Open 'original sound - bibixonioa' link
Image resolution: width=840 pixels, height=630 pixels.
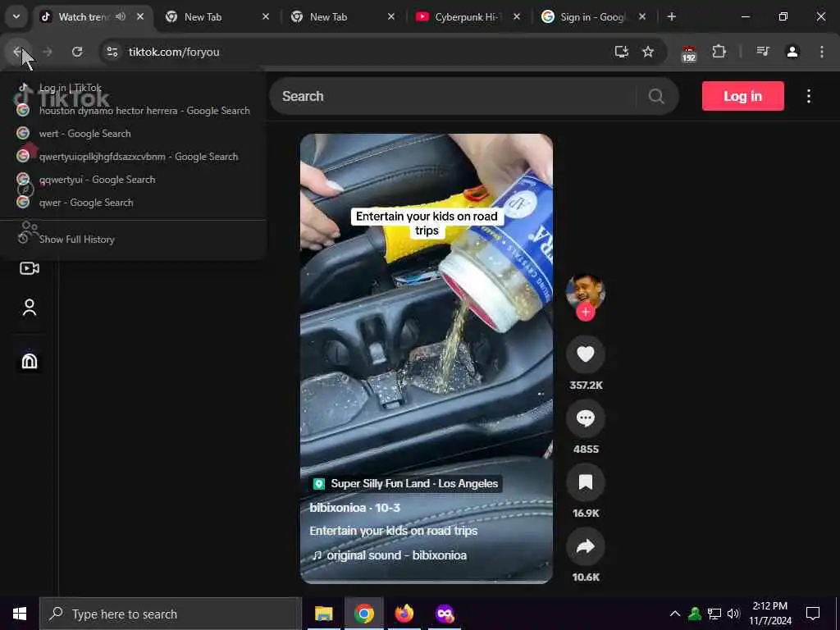[390, 555]
